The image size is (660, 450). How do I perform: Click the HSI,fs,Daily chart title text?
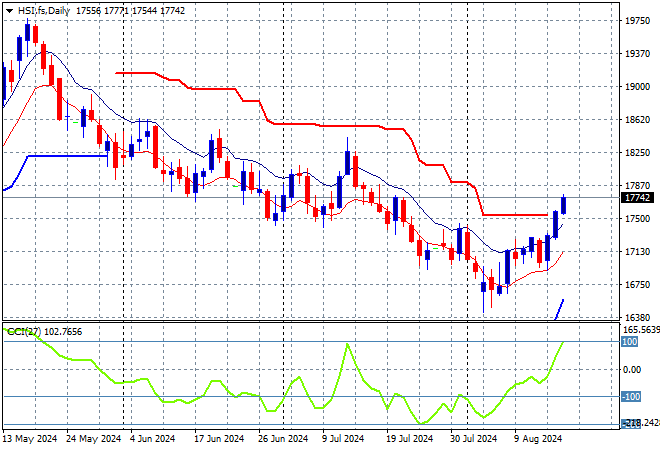tap(43, 11)
